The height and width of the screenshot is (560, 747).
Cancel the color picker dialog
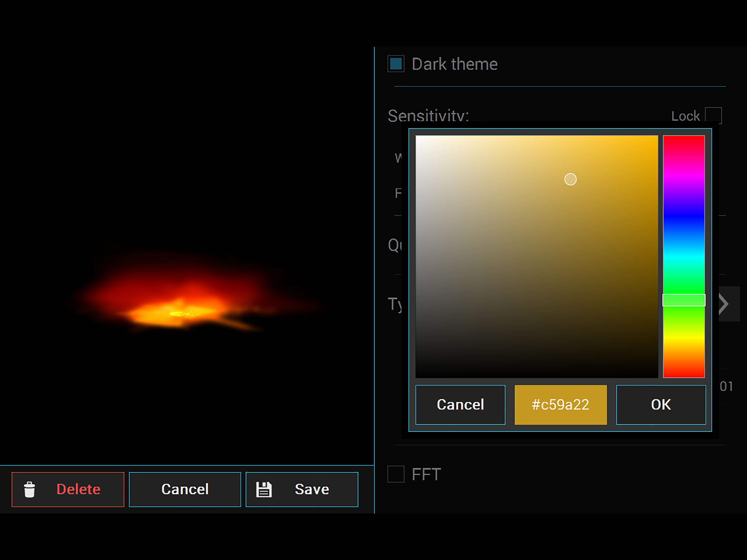pos(460,405)
